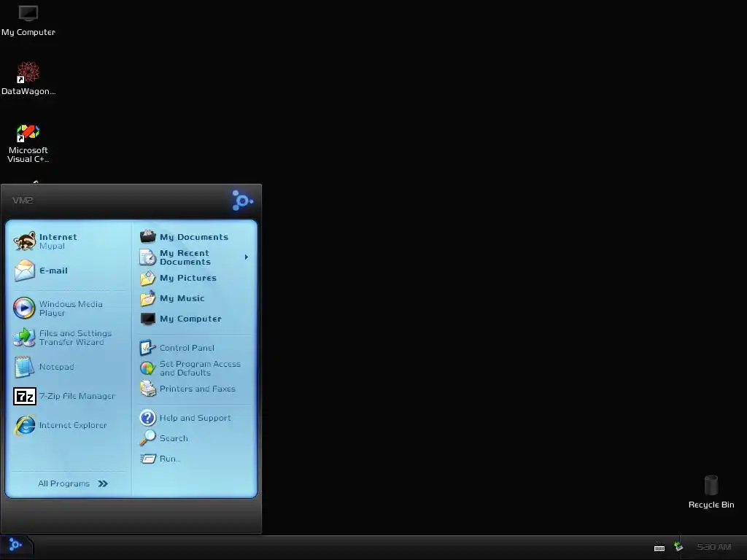Viewport: 747px width, 560px height.
Task: Select the Notepad menu text
Action: 57,367
